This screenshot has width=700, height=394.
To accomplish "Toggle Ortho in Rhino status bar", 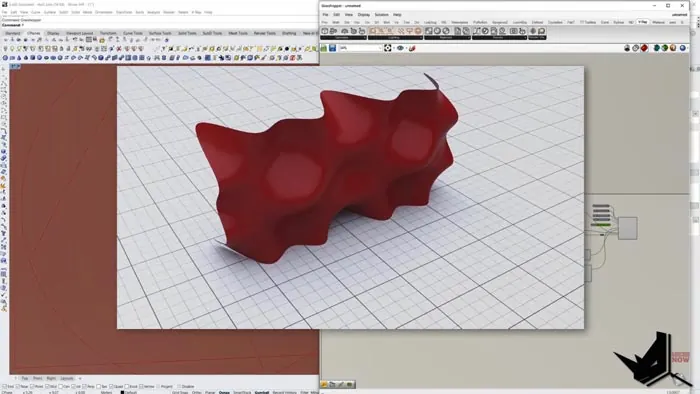I will pos(196,393).
